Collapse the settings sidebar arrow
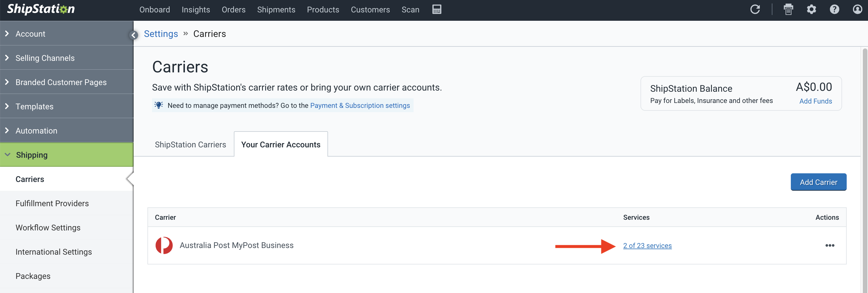Viewport: 868px width, 293px height. (133, 35)
